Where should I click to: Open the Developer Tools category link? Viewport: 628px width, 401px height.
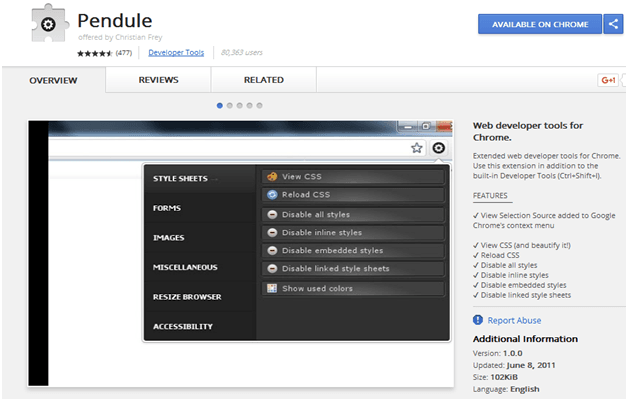(176, 52)
